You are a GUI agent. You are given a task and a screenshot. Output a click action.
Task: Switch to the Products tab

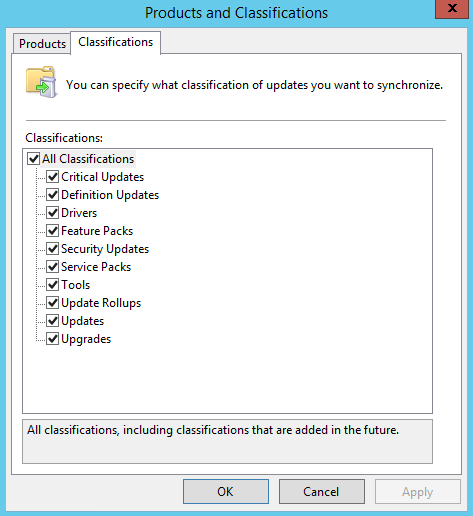(42, 44)
